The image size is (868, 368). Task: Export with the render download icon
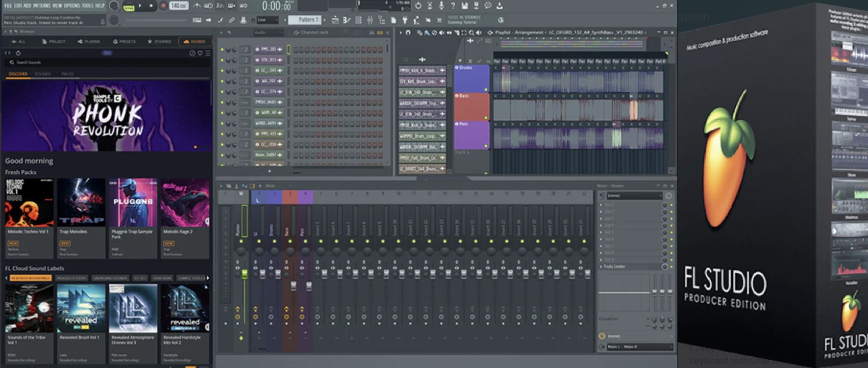click(499, 6)
